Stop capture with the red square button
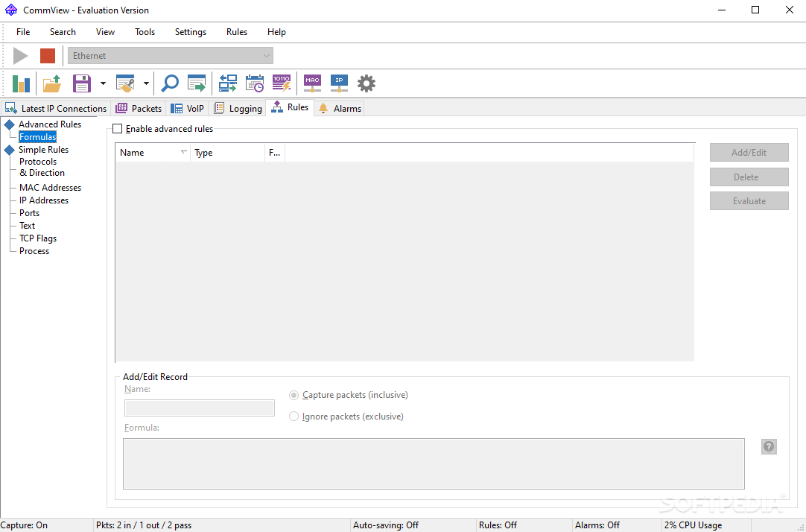The width and height of the screenshot is (806, 532). click(x=48, y=56)
